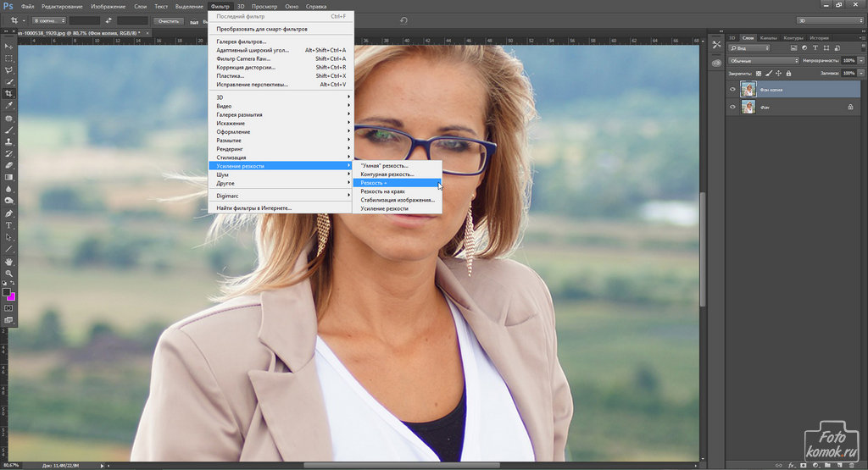Select the Path Selection arrow tool
The width and height of the screenshot is (868, 470).
pos(8,236)
